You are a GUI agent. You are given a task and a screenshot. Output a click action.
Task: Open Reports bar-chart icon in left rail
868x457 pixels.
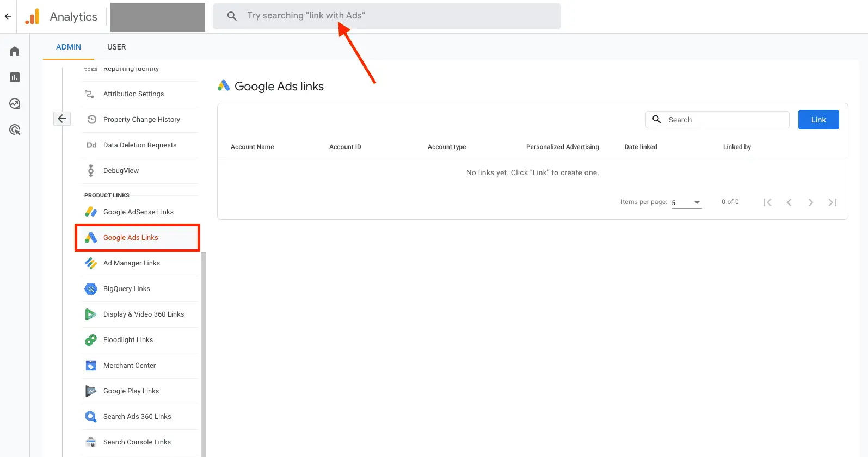pos(15,77)
